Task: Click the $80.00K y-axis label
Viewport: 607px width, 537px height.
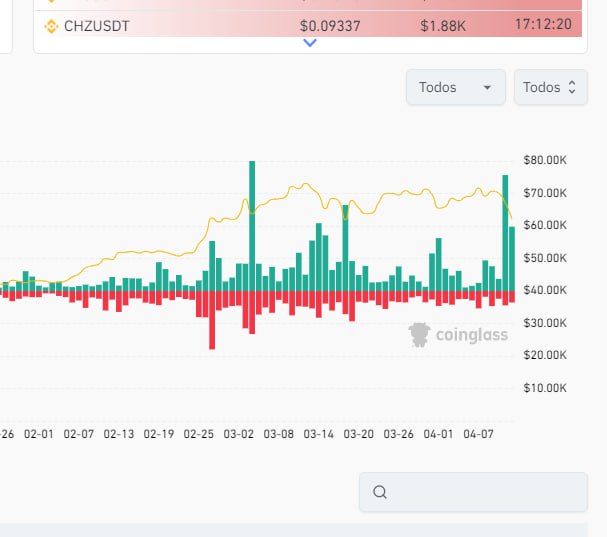Action: tap(544, 160)
